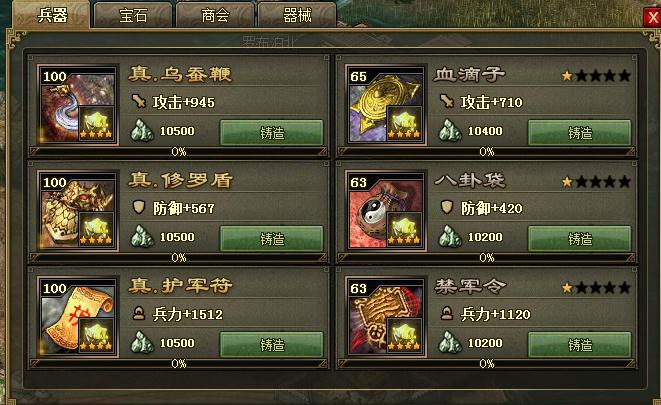Image resolution: width=661 pixels, height=405 pixels.
Task: Click the 真.乌蚕鞭 whip item icon
Action: (x=78, y=105)
